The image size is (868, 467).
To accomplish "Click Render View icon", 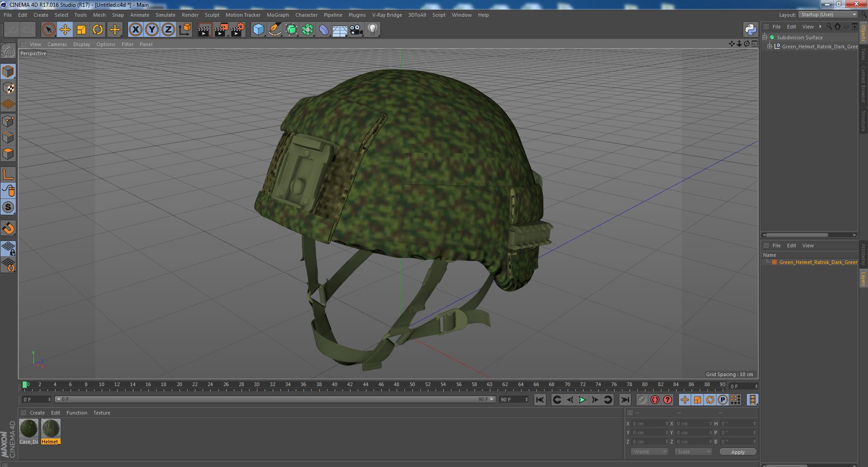I will (x=204, y=30).
